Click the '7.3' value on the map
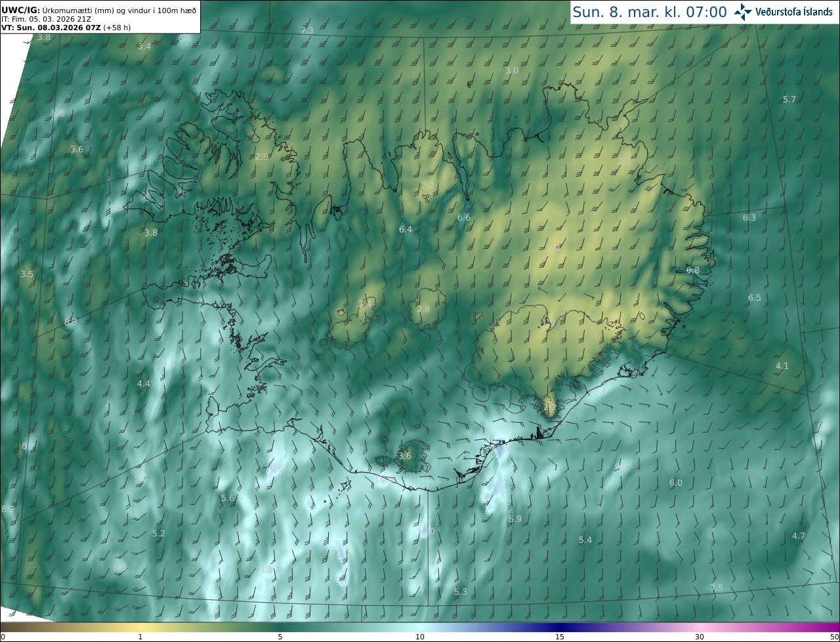This screenshot has width=840, height=642. tap(307, 31)
